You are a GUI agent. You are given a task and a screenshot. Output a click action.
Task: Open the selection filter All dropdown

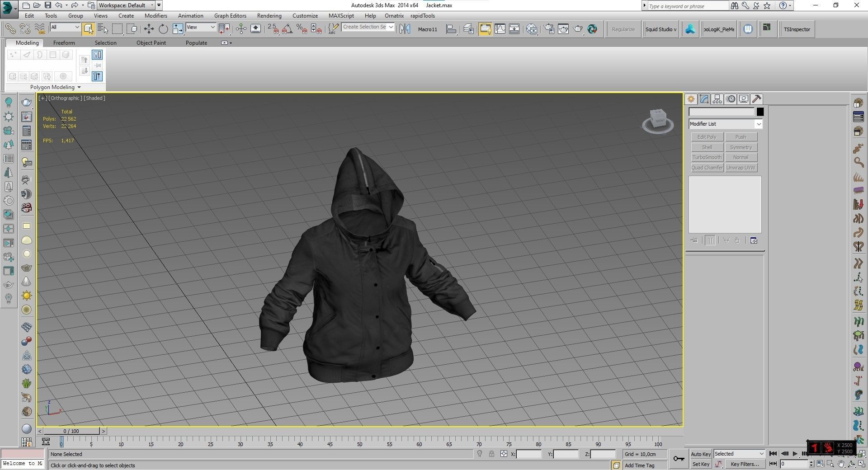pos(65,27)
